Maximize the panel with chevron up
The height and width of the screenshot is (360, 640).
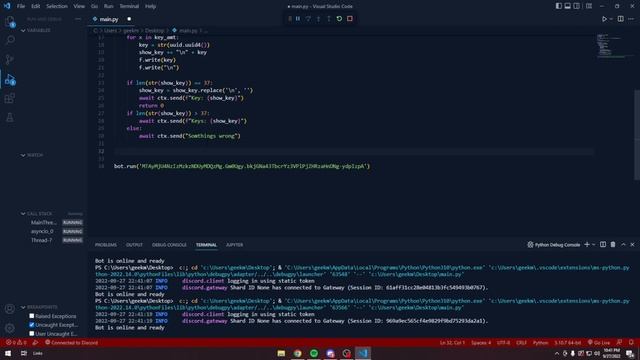tap(623, 244)
